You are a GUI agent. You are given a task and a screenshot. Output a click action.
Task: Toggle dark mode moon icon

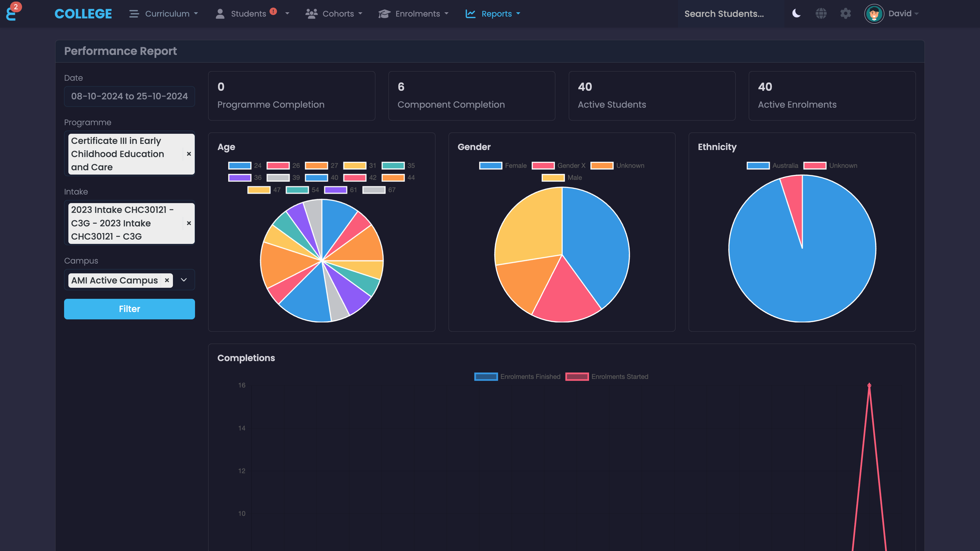pyautogui.click(x=796, y=13)
